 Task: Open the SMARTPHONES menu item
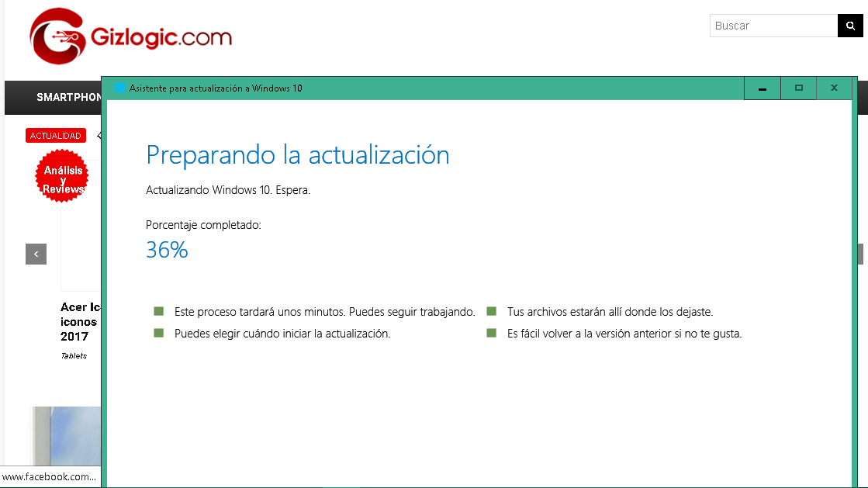[69, 97]
